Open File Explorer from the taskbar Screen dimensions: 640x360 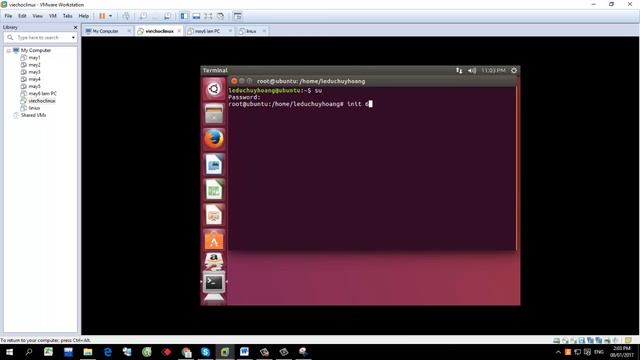pyautogui.click(x=88, y=352)
